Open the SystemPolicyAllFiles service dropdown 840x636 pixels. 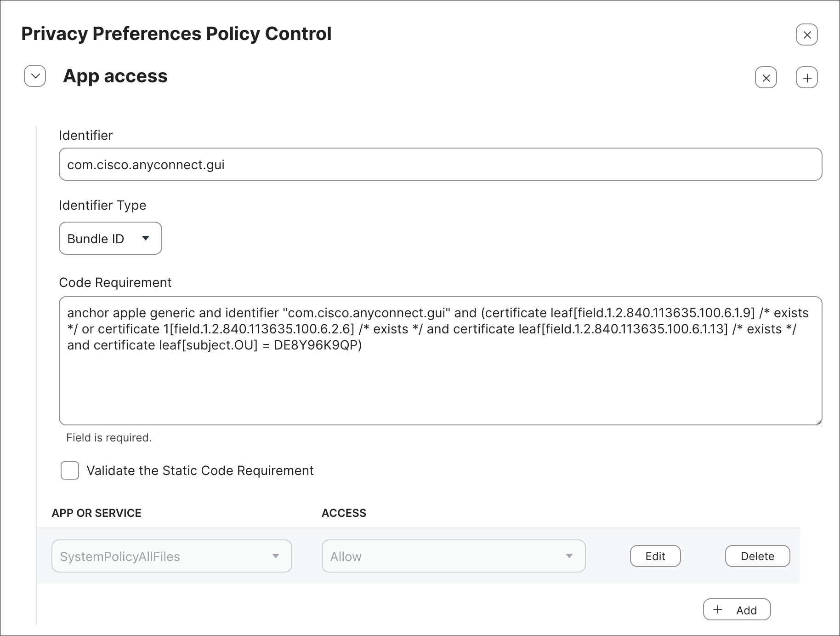[x=172, y=556]
